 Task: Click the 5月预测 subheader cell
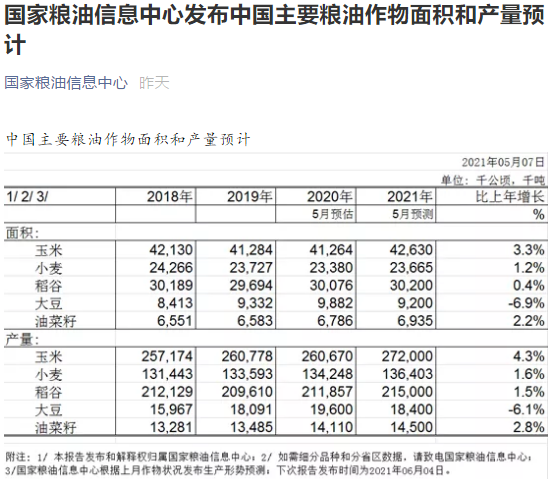[x=413, y=214]
